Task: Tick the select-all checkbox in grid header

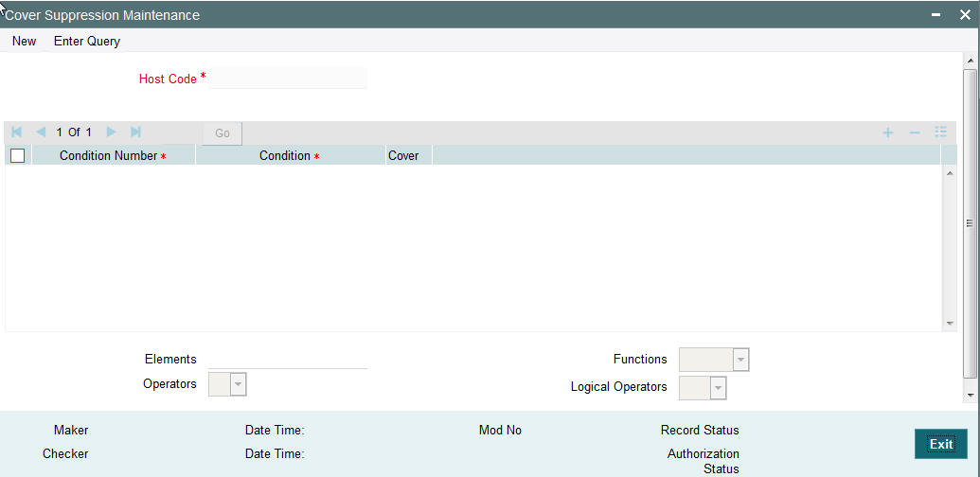Action: [x=17, y=156]
